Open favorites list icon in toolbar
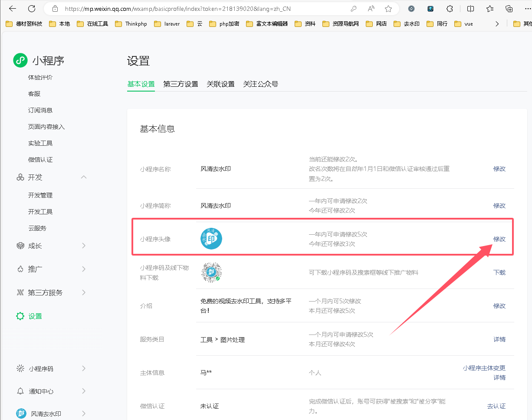The height and width of the screenshot is (420, 532). 490,9
